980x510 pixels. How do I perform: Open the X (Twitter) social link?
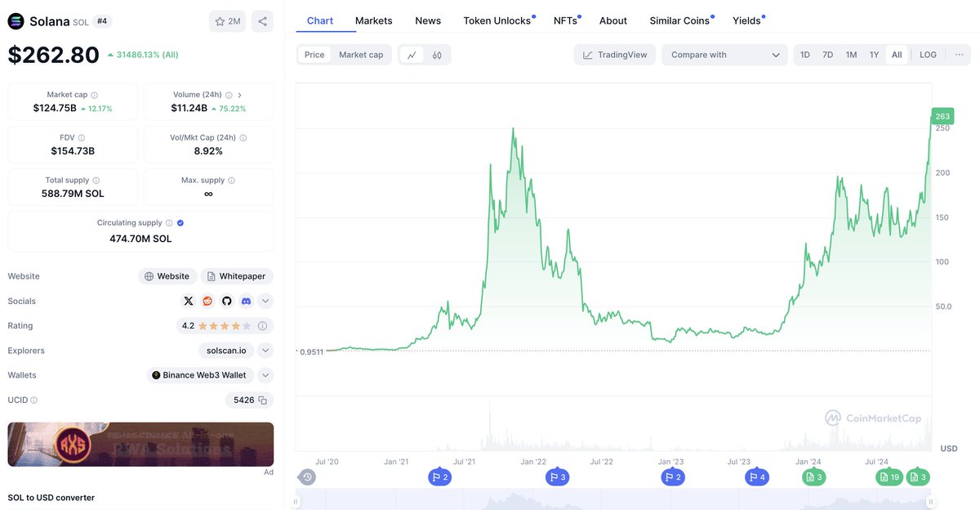click(189, 301)
